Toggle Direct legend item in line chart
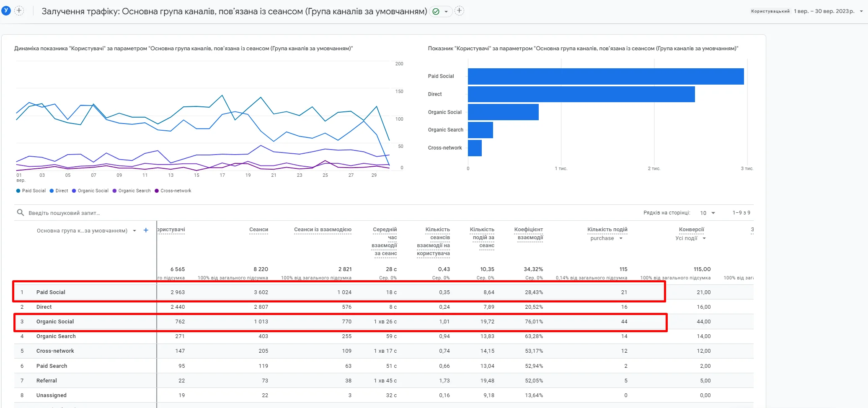The width and height of the screenshot is (868, 408). [59, 191]
